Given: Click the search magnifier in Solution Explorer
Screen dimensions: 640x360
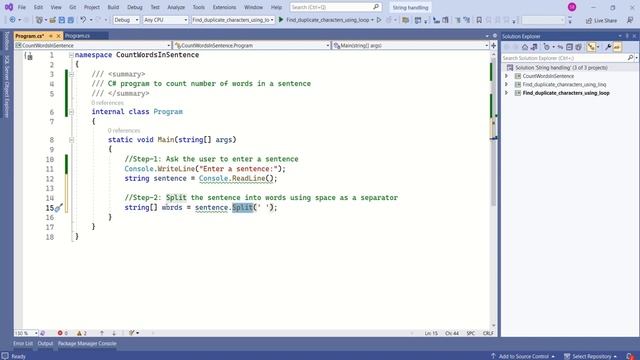Looking at the screenshot, I should (x=630, y=58).
